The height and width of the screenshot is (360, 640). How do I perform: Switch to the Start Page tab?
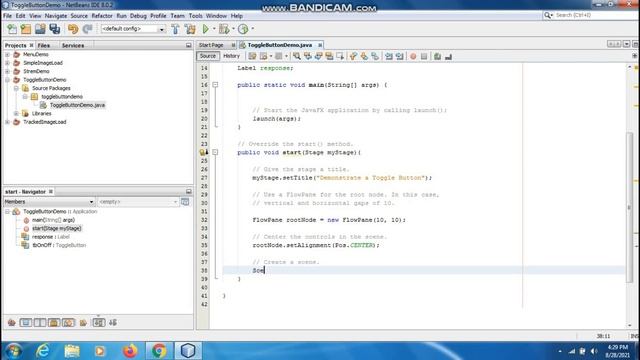[211, 45]
